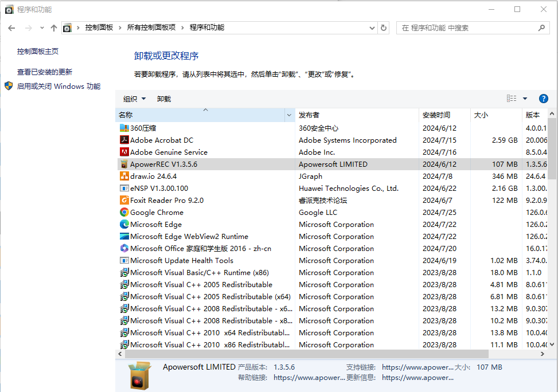Select the Google Chrome program icon
Image resolution: width=558 pixels, height=392 pixels.
pyautogui.click(x=124, y=212)
